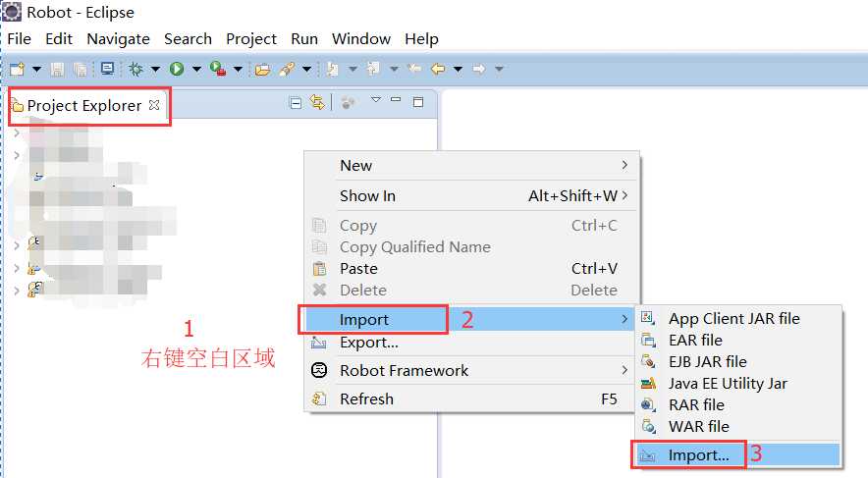The image size is (868, 478).
Task: Select Delete in the context menu
Action: coord(471,291)
